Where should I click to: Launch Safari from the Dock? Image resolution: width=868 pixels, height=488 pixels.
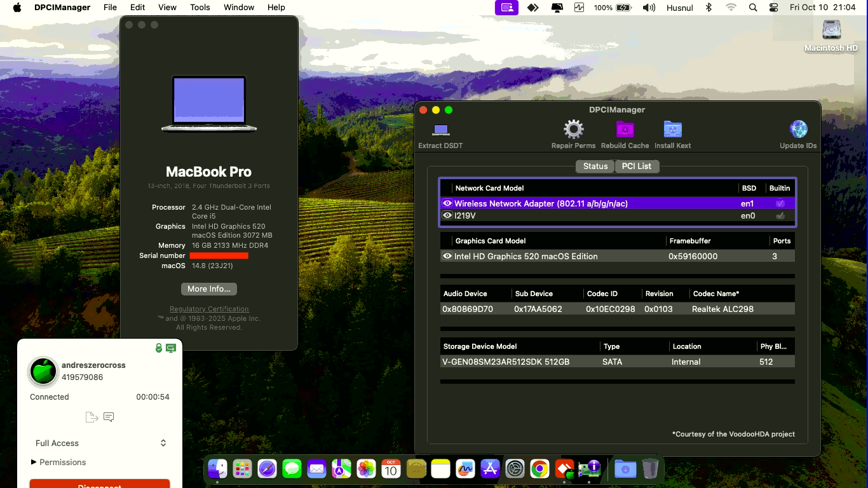(267, 470)
